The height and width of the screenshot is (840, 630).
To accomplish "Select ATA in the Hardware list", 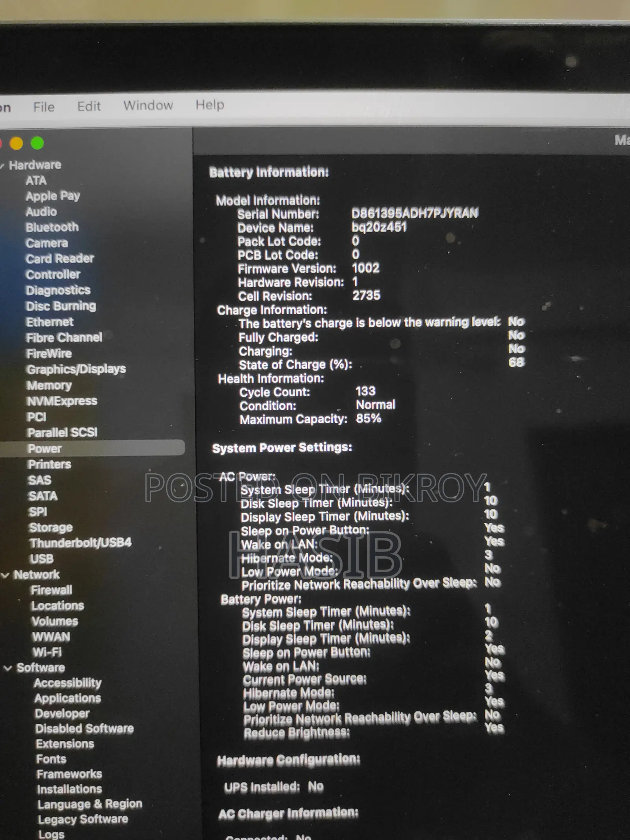I will coord(36,181).
